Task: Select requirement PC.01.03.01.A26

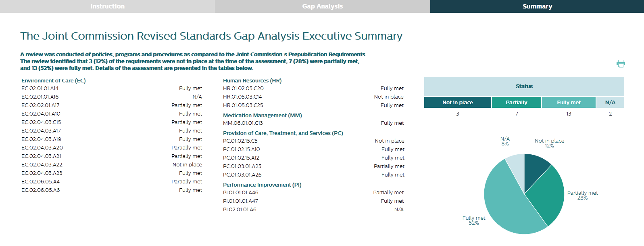Action: click(x=242, y=175)
